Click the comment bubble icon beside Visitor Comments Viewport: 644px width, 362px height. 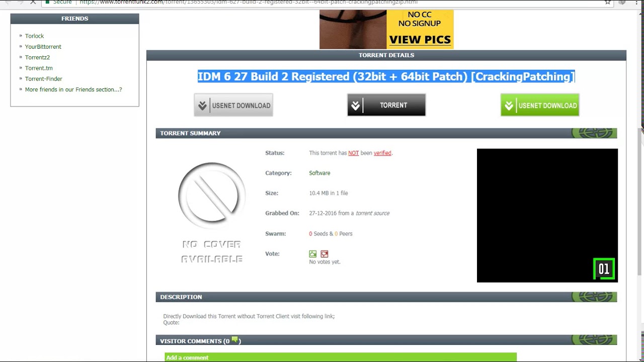[x=234, y=340]
